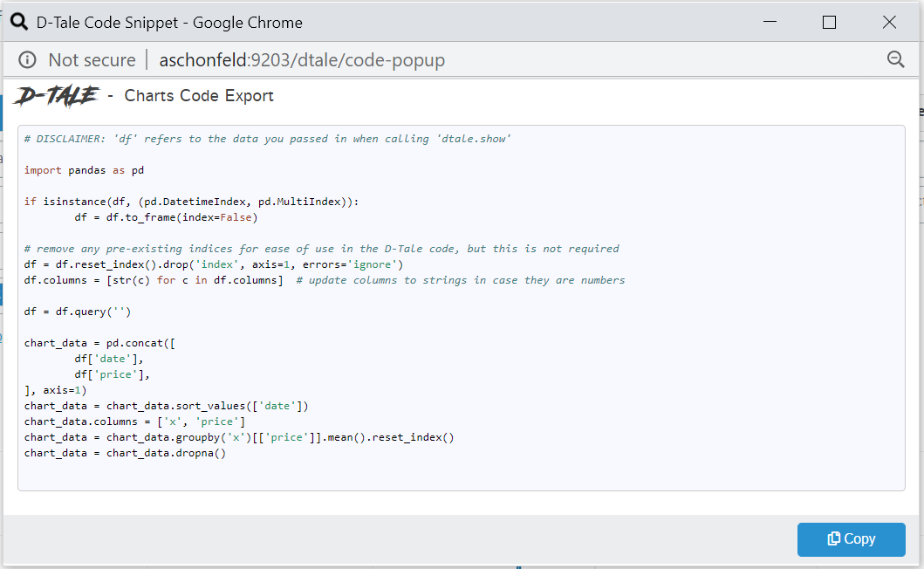
Task: Click the 'D-Tale Code Snippet - Google Chrome' title
Action: pyautogui.click(x=169, y=23)
